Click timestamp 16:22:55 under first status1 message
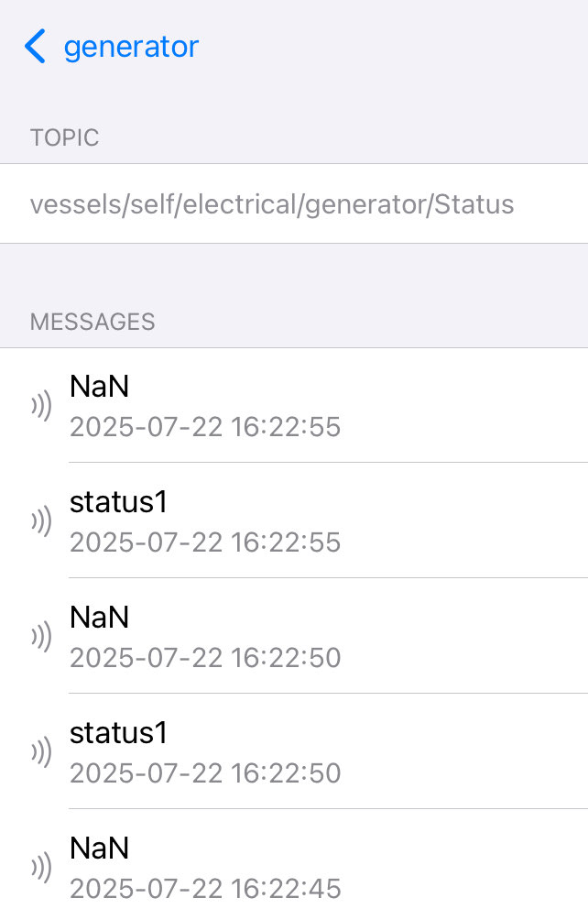 tap(205, 542)
